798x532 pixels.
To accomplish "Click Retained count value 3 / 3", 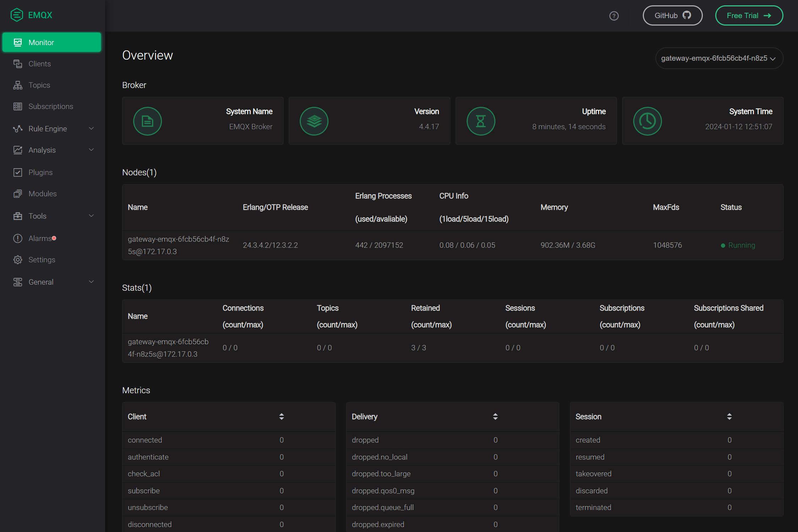I will pos(418,348).
